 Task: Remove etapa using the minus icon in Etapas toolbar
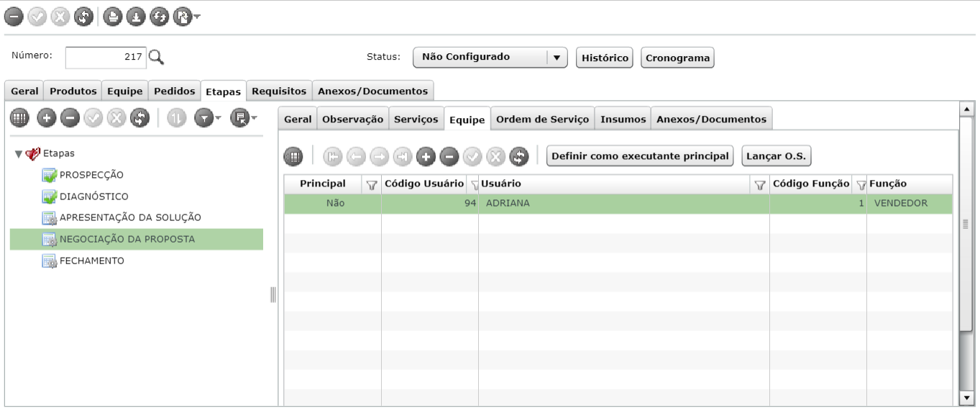click(x=69, y=118)
